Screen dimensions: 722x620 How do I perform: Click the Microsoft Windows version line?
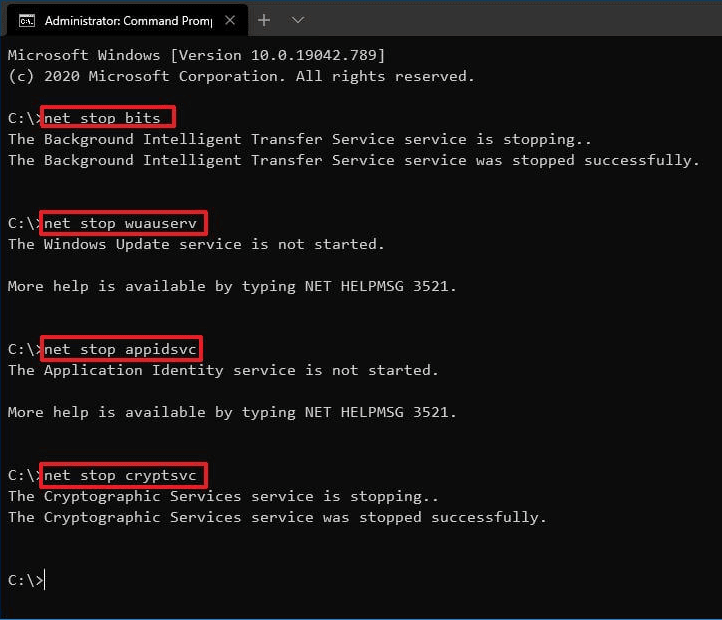point(196,54)
